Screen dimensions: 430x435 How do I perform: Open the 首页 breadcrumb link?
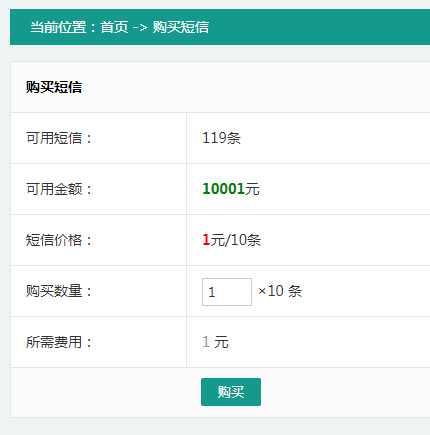(x=114, y=27)
